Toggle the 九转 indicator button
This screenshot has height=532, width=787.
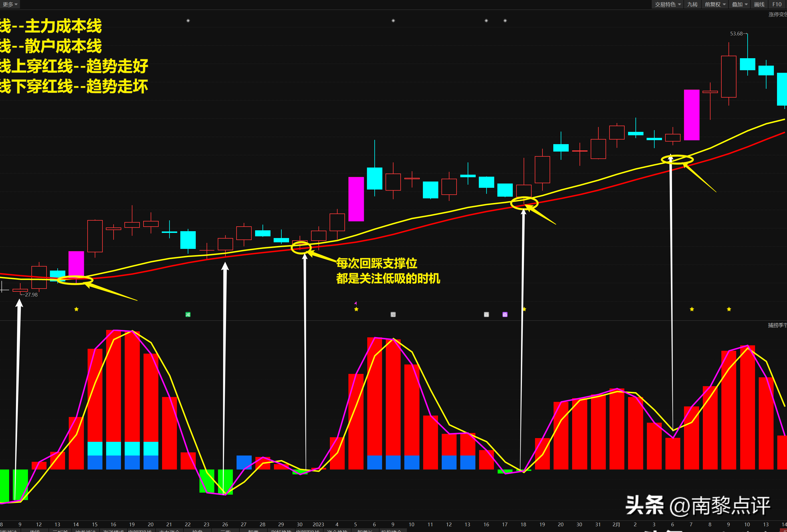pyautogui.click(x=692, y=4)
